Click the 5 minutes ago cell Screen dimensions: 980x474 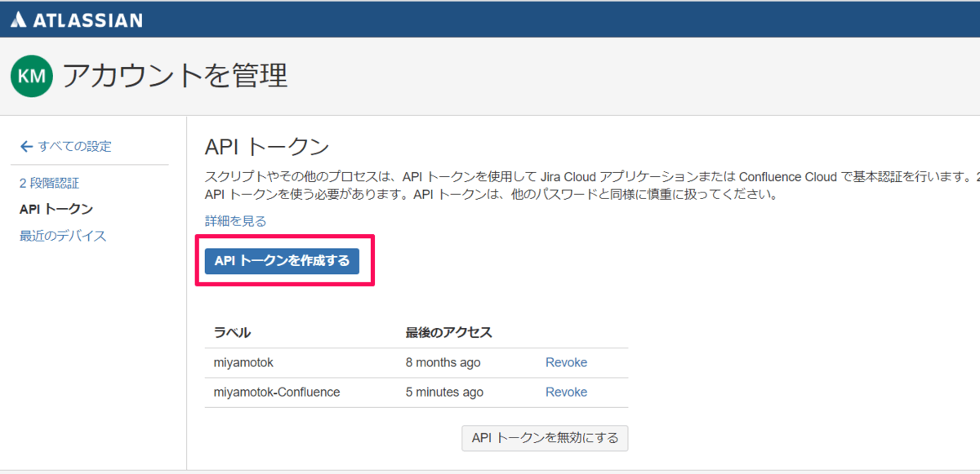(x=444, y=392)
